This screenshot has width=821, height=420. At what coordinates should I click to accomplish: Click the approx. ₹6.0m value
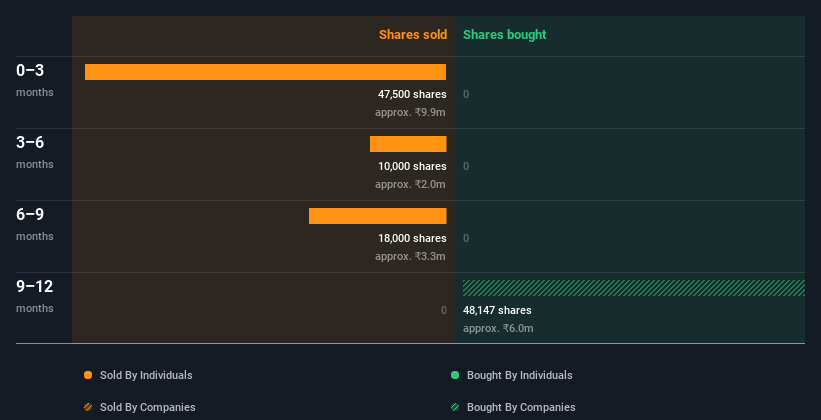click(498, 328)
